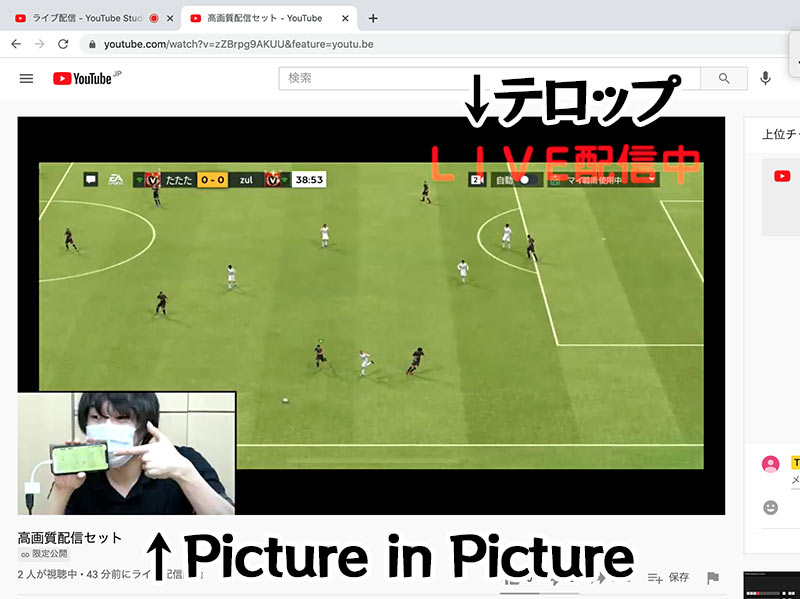Reload the current page
Viewport: 800px width, 599px height.
[63, 44]
